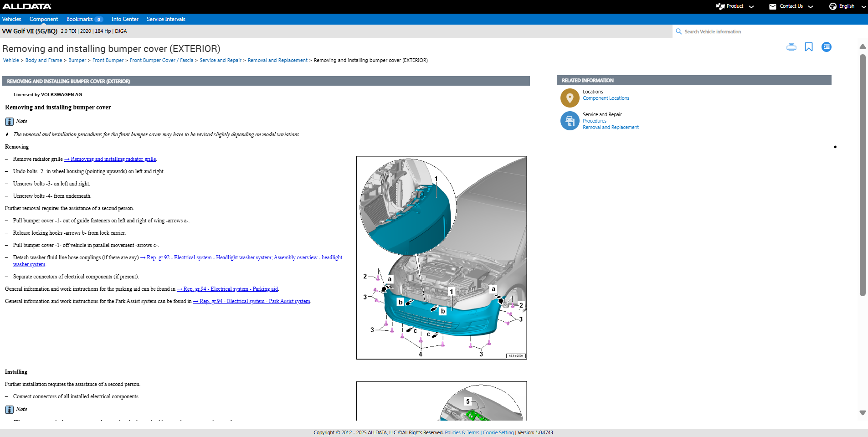868x437 pixels.
Task: Open Removing and installing radiator grille link
Action: (x=110, y=159)
